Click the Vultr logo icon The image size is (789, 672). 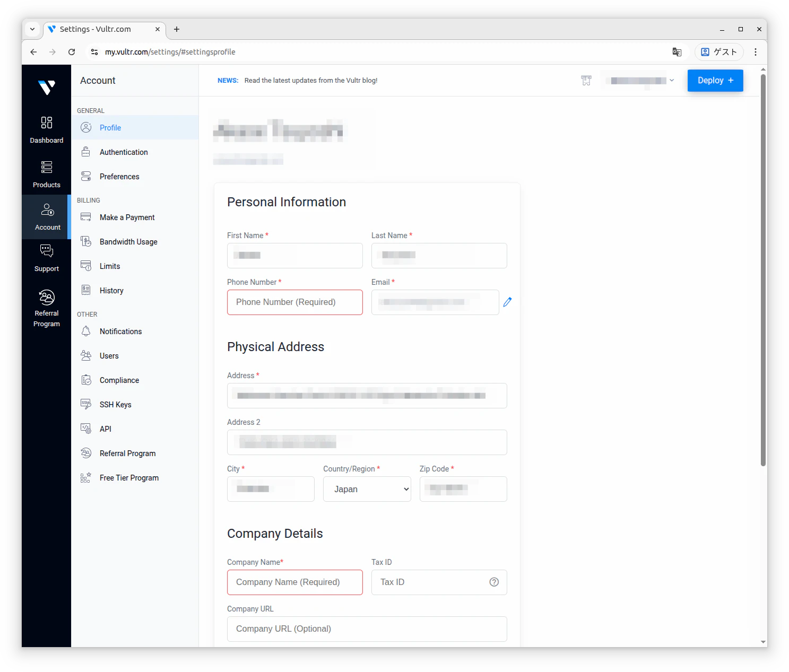pos(47,87)
